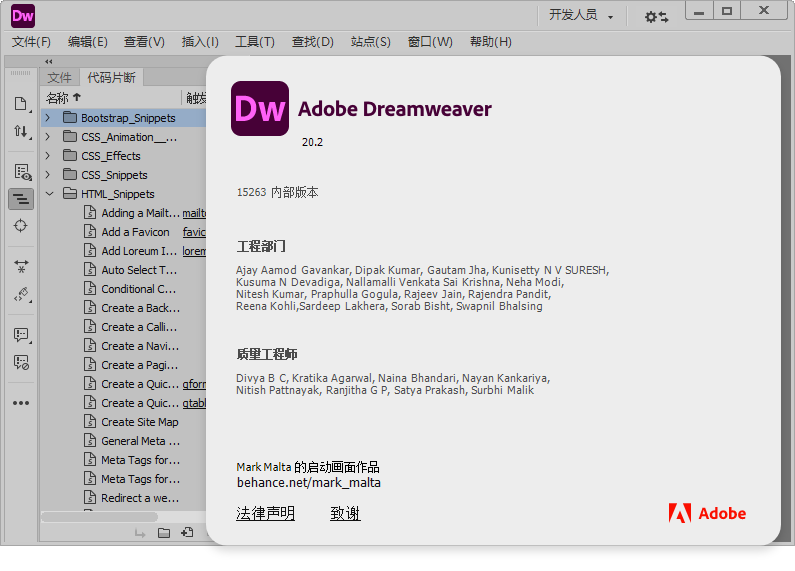
Task: Open the 站点(S) menu
Action: click(x=371, y=42)
